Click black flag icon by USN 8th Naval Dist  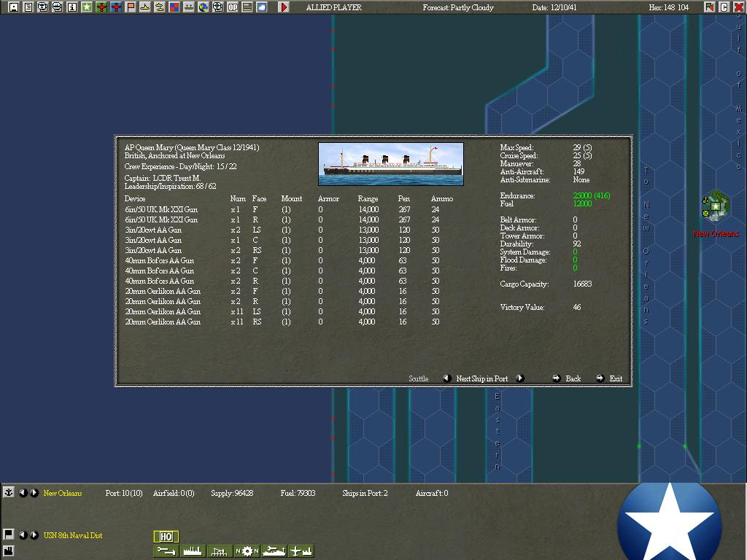[9, 534]
